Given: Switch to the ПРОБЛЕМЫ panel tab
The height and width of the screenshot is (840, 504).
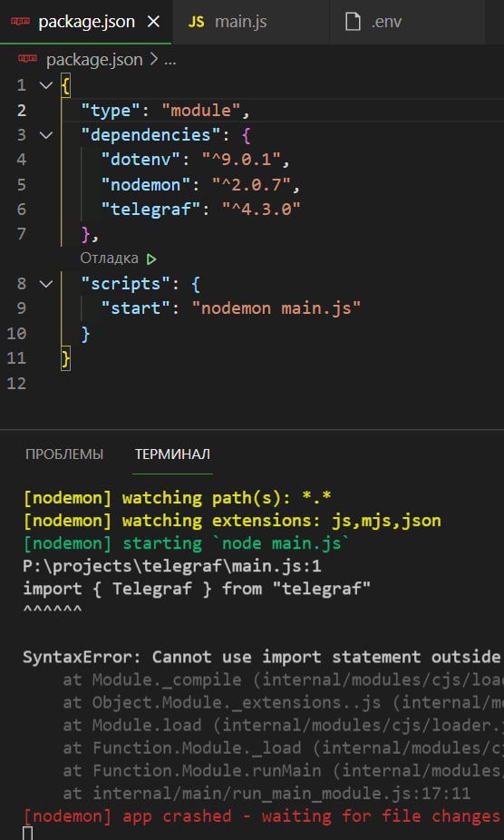Looking at the screenshot, I should [x=64, y=454].
